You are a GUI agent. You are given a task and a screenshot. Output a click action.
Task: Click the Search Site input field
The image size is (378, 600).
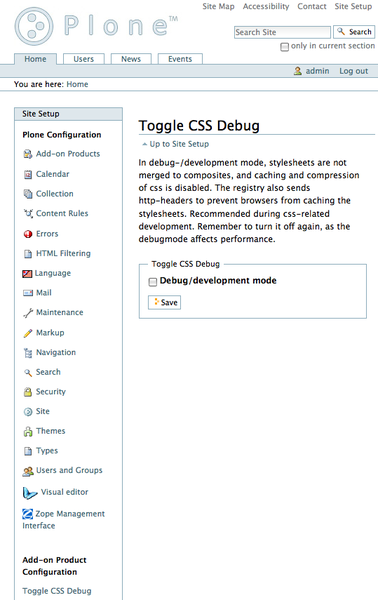click(x=282, y=32)
